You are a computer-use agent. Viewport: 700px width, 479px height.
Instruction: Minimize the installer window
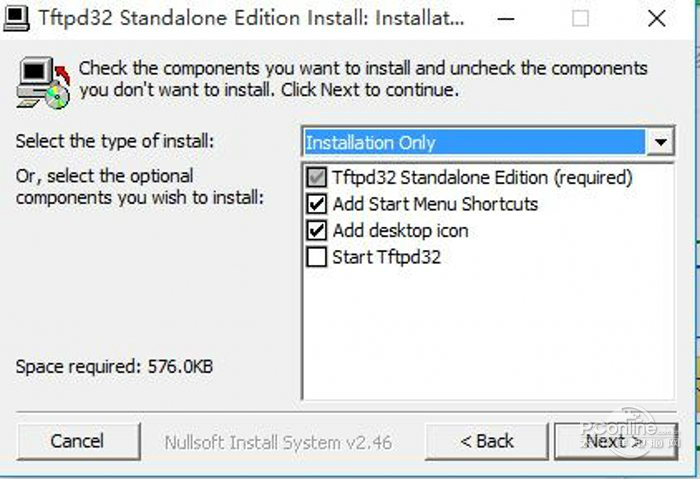coord(508,18)
